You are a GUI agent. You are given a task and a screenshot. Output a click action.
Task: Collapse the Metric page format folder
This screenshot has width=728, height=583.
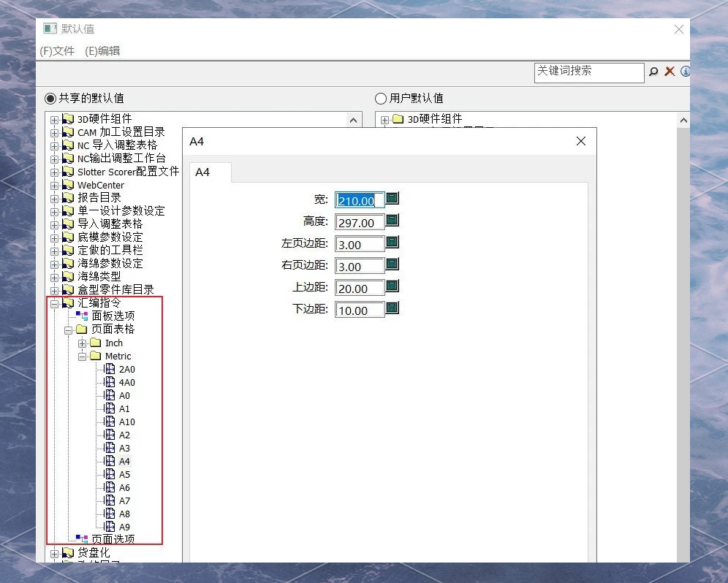(x=83, y=356)
